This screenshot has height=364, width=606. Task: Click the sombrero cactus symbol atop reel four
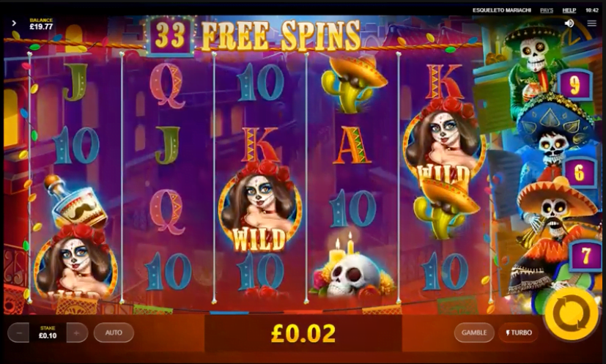(x=352, y=83)
